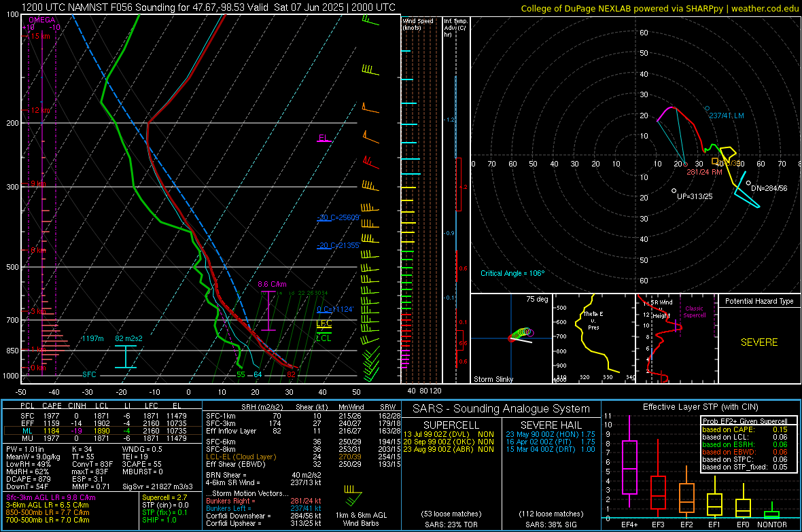Image resolution: width=802 pixels, height=532 pixels.
Task: Click the 1197m effective inflow base label
Action: (x=92, y=338)
